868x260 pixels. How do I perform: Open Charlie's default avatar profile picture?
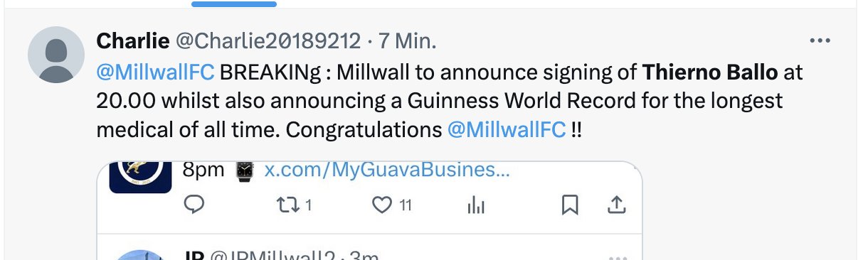[56, 55]
